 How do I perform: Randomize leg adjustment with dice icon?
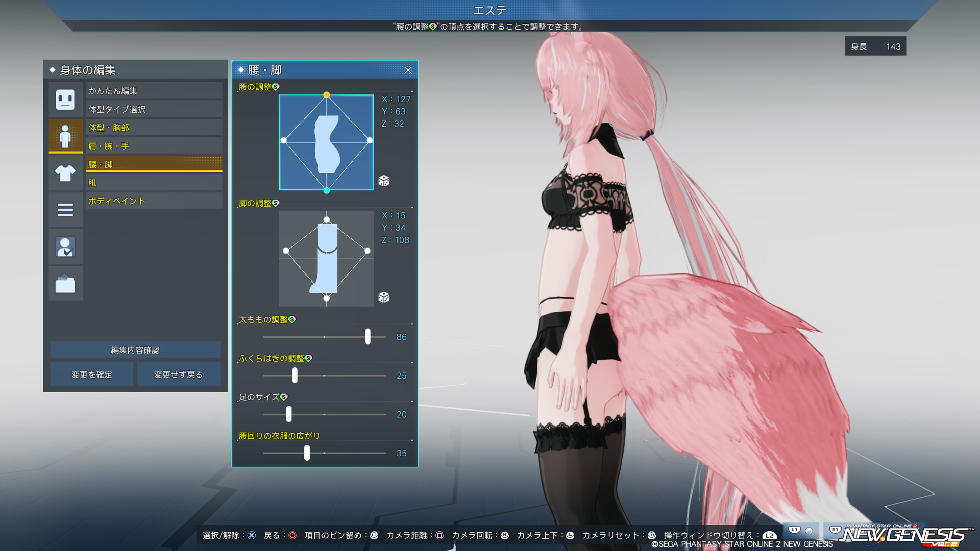384,297
